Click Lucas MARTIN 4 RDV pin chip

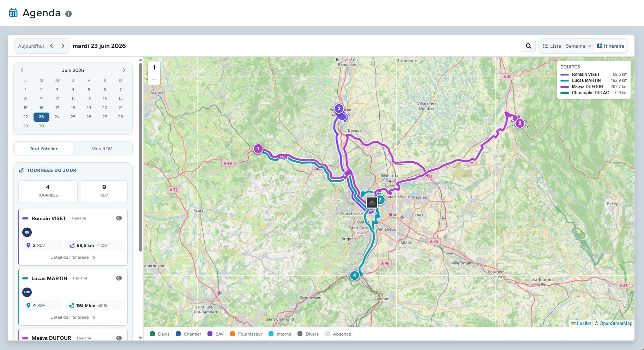point(42,305)
